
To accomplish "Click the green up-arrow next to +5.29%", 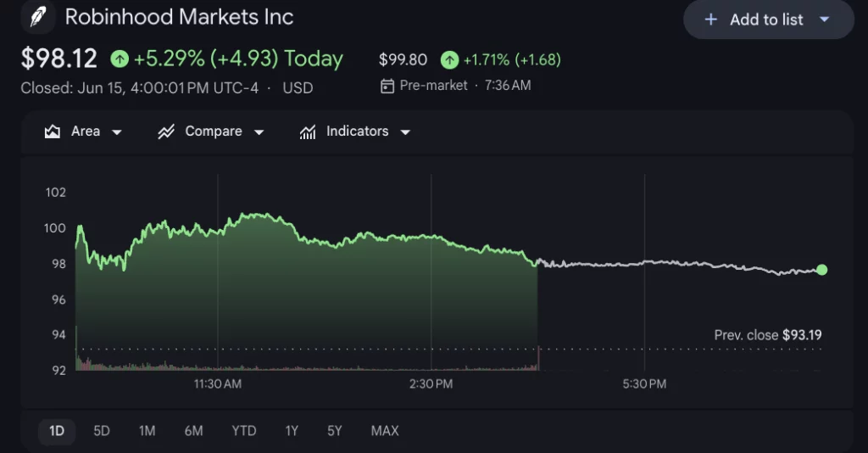I will click(x=120, y=59).
